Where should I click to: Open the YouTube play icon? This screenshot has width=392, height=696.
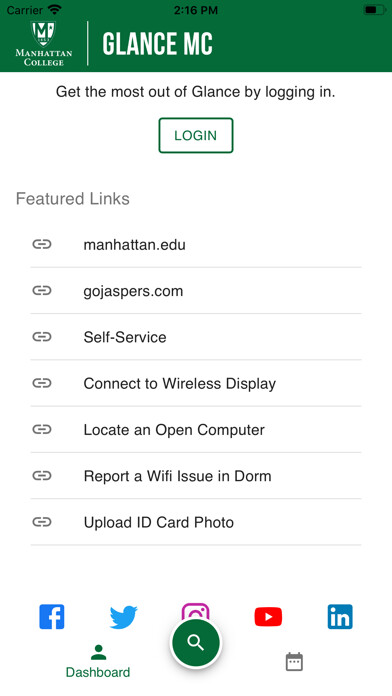click(x=268, y=617)
